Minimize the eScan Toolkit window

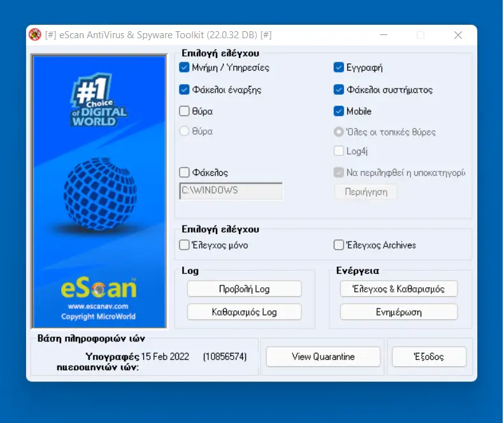[384, 34]
